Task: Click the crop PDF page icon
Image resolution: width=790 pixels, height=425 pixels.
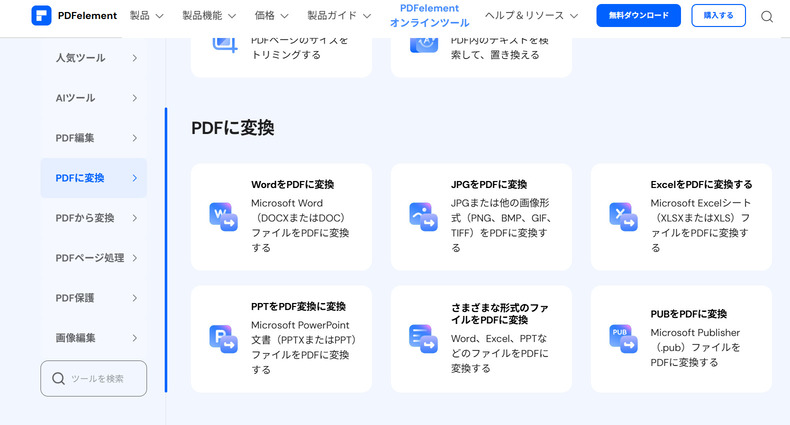Action: (x=225, y=44)
